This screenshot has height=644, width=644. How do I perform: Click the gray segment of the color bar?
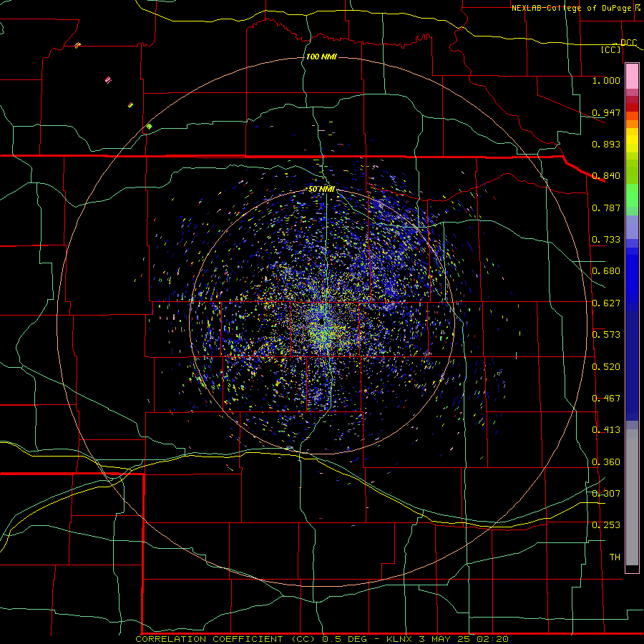pos(632,497)
